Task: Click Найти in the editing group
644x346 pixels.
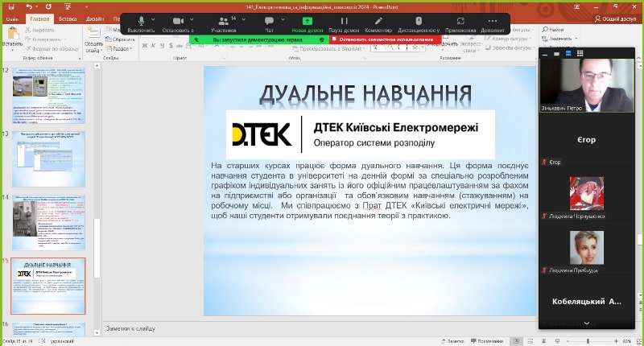Action: click(553, 30)
